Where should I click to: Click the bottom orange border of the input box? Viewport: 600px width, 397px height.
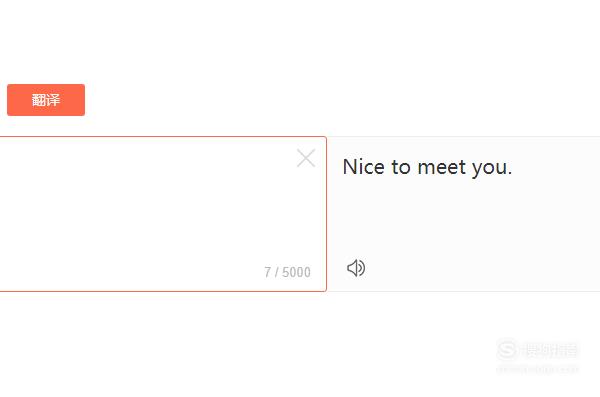(163, 291)
